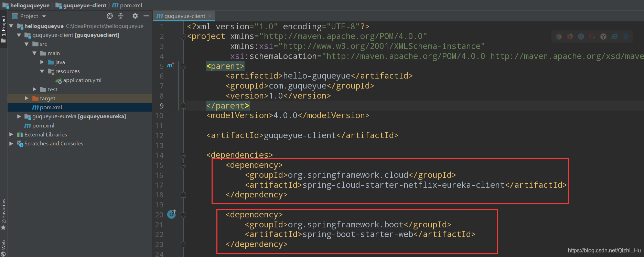Click spring-boot-starter-web artifactId text
The image size is (644, 257).
pyautogui.click(x=358, y=234)
